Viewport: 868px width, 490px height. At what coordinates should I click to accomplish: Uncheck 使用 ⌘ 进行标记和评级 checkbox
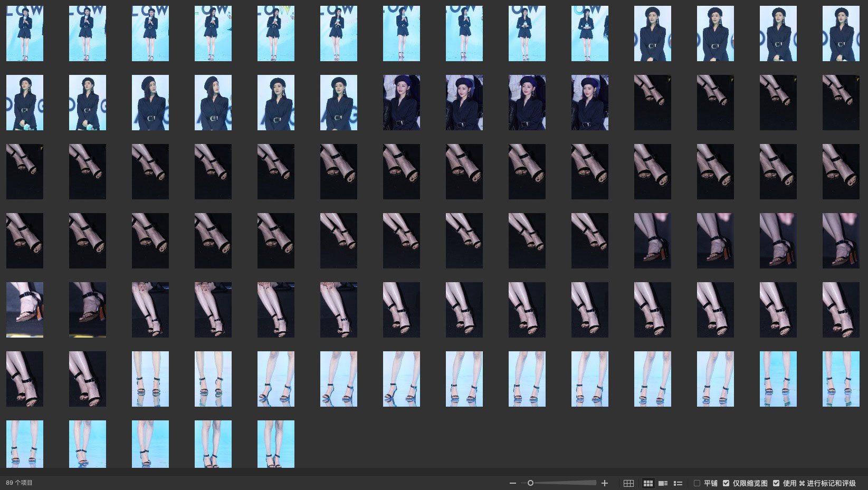[x=776, y=483]
